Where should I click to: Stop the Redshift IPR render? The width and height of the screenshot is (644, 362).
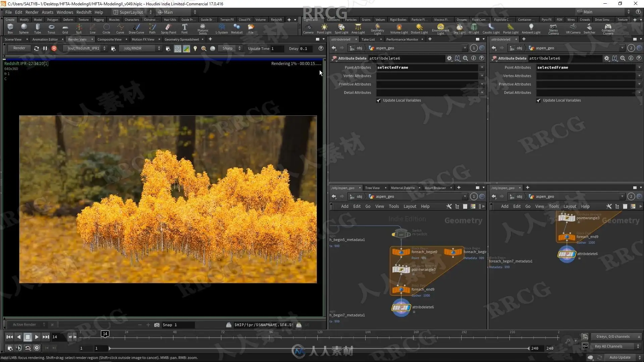[54, 48]
